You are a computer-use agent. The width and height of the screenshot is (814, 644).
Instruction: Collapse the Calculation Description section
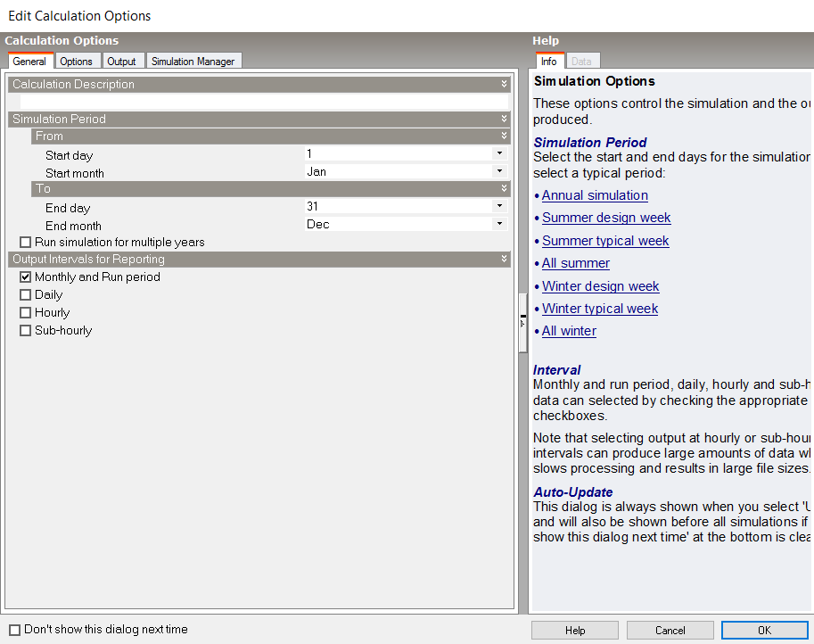[504, 84]
